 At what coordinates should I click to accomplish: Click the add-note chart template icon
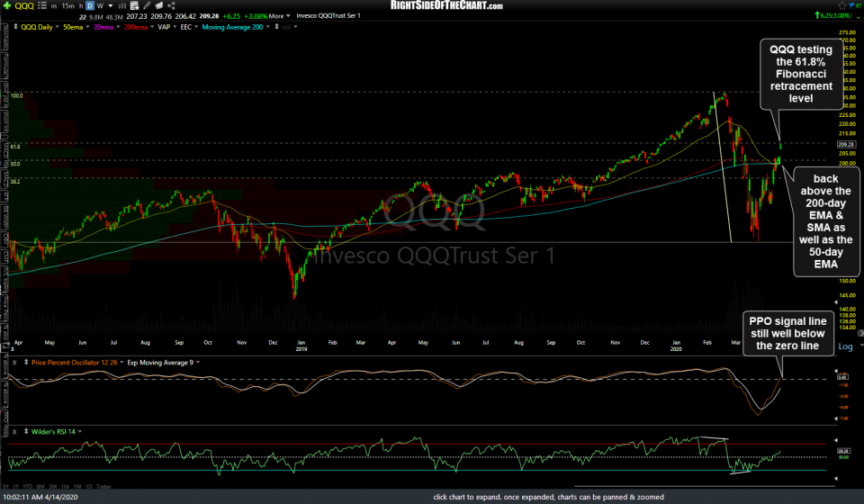click(x=134, y=5)
